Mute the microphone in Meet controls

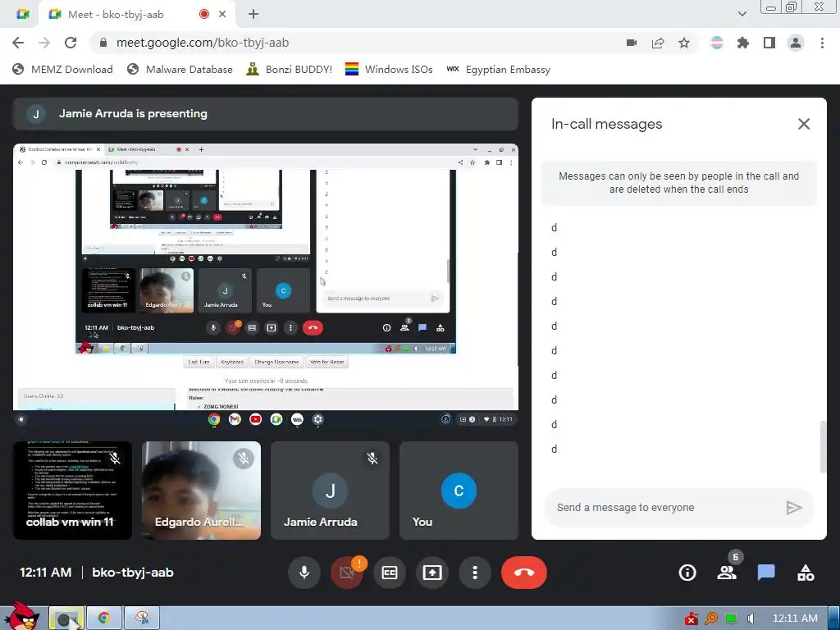[x=304, y=573]
